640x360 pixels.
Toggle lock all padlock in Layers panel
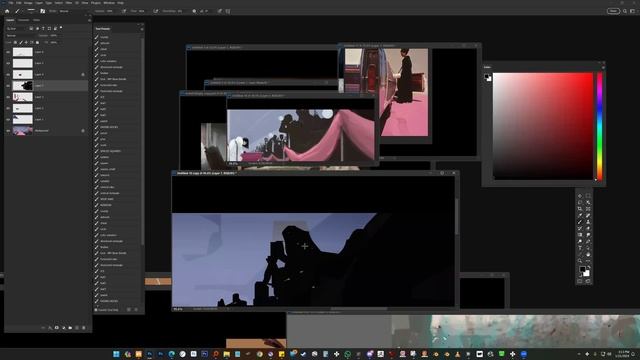[x=37, y=42]
